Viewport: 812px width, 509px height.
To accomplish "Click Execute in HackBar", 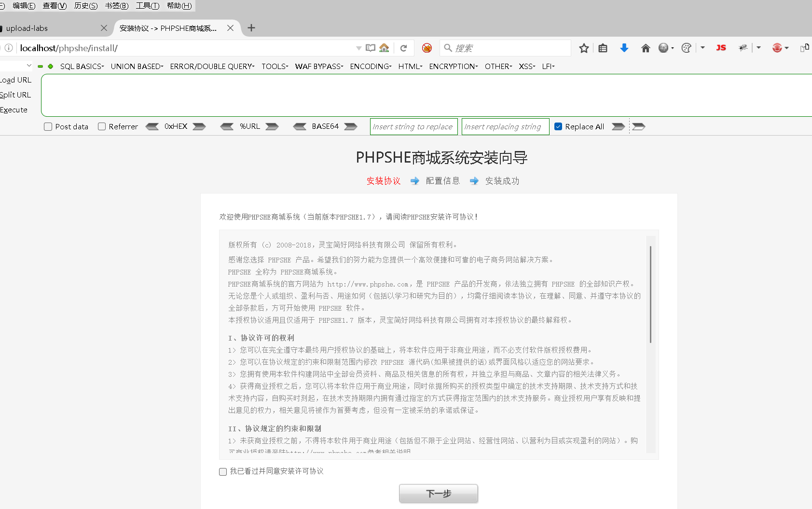I will 14,110.
